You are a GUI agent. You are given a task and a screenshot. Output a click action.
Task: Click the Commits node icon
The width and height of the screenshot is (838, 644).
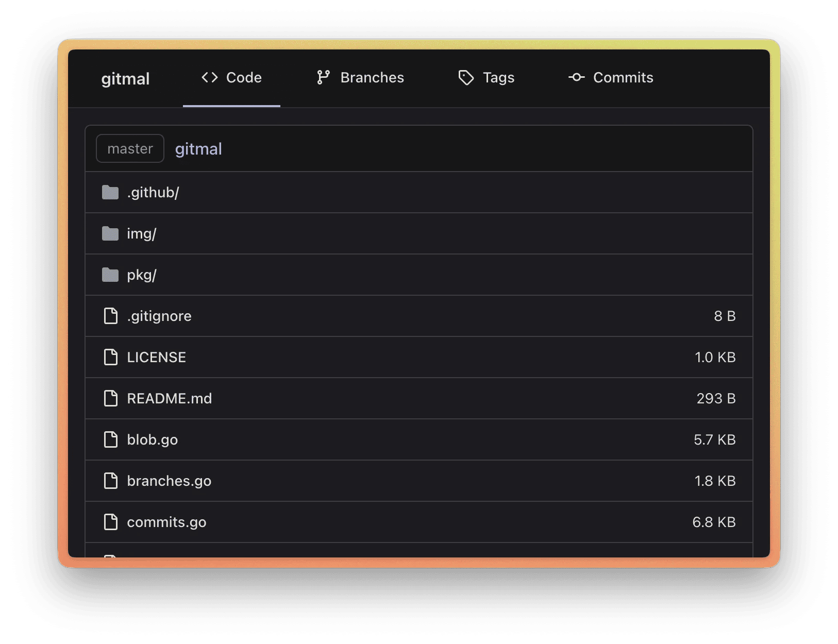[x=576, y=77]
